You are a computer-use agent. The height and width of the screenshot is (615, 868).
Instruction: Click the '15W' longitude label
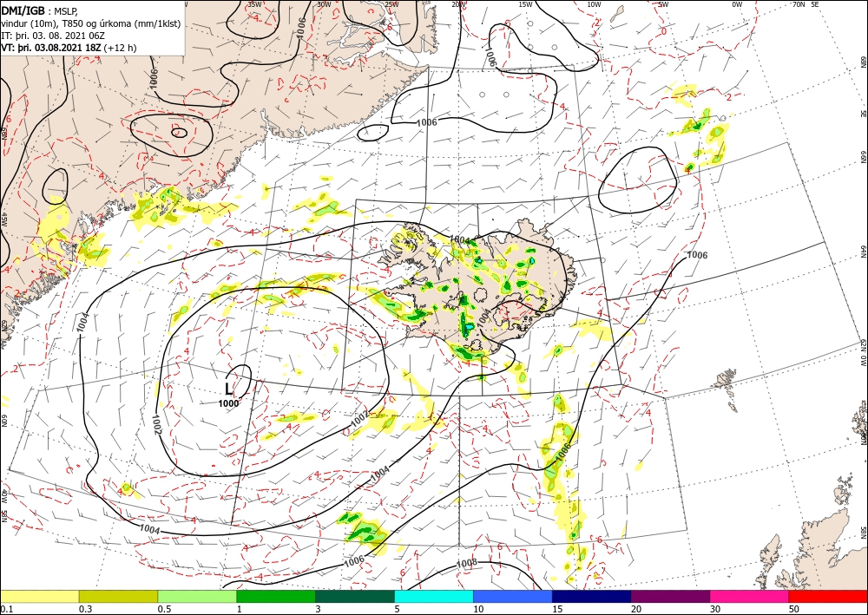pyautogui.click(x=526, y=3)
